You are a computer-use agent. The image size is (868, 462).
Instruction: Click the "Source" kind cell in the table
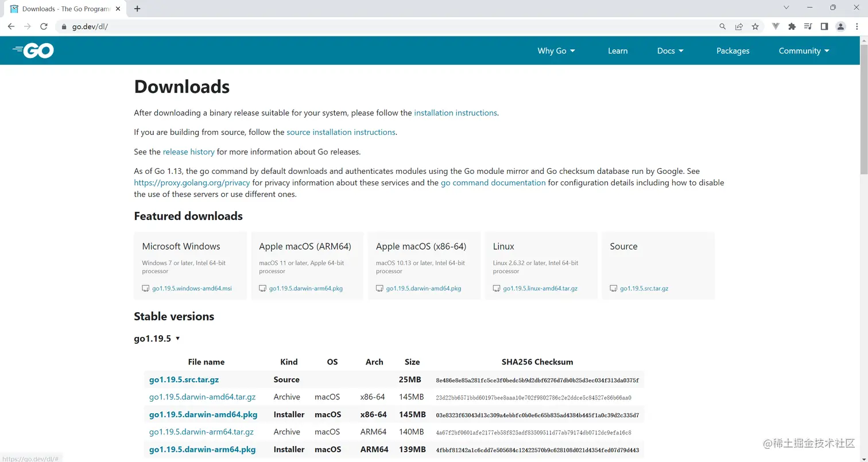point(286,379)
